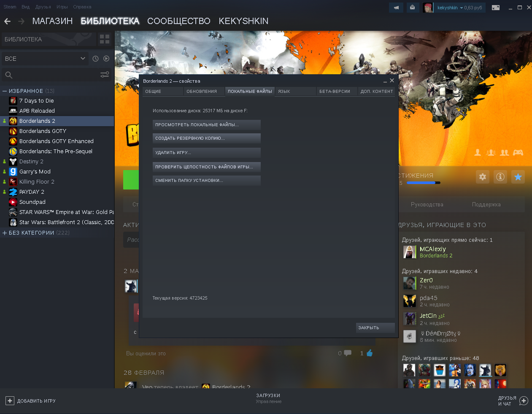
Task: Open the Руководства link
Action: point(427,205)
